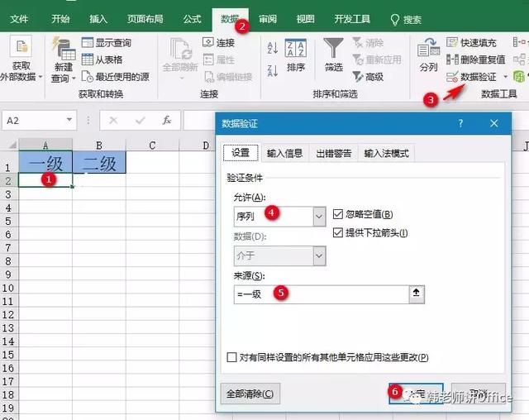Expand the Name Box dropdown arrow
This screenshot has width=529, height=420.
tap(69, 120)
